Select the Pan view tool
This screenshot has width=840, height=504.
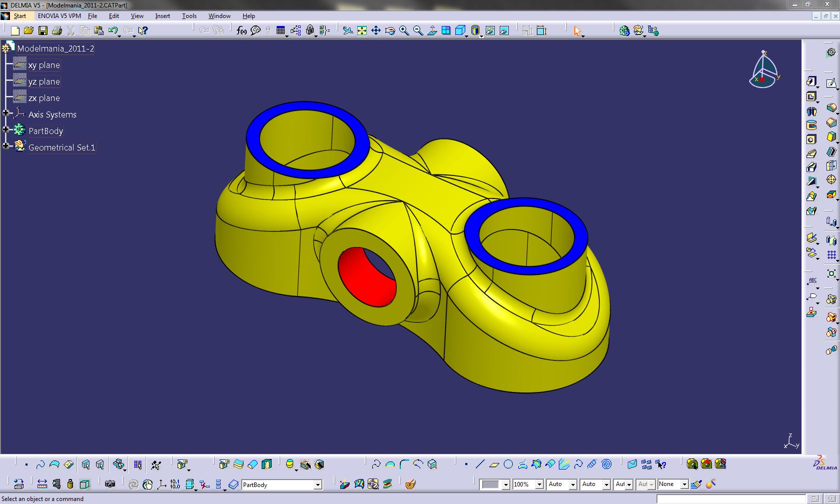click(376, 30)
